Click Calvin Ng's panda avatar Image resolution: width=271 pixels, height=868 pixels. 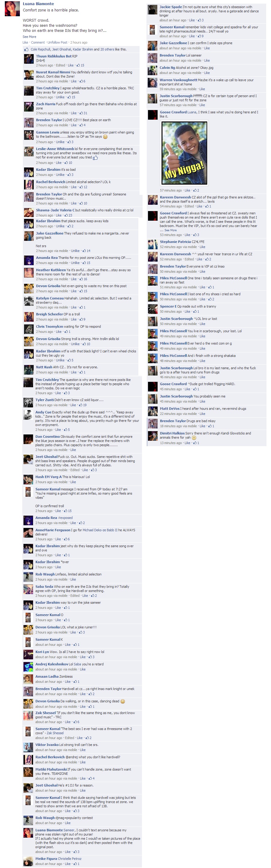click(x=153, y=70)
